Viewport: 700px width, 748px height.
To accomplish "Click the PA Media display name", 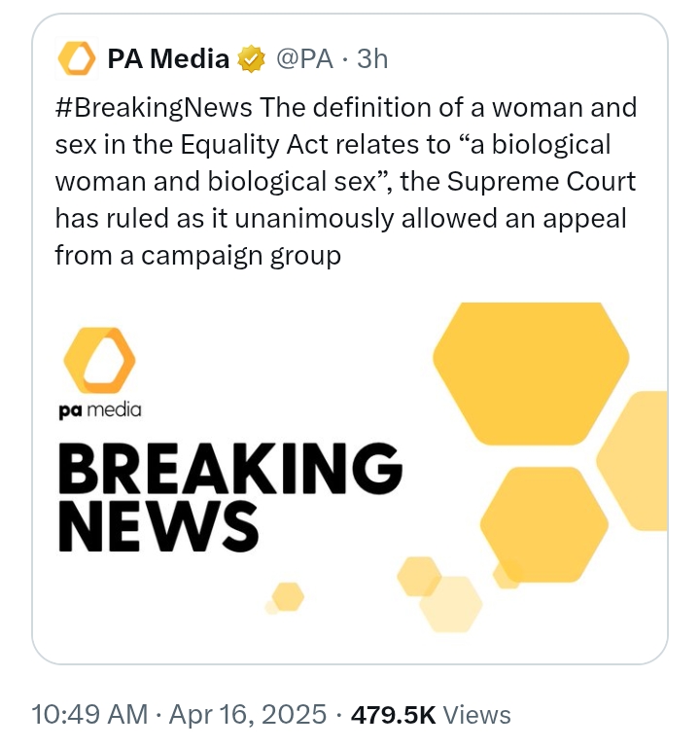I will click(168, 58).
